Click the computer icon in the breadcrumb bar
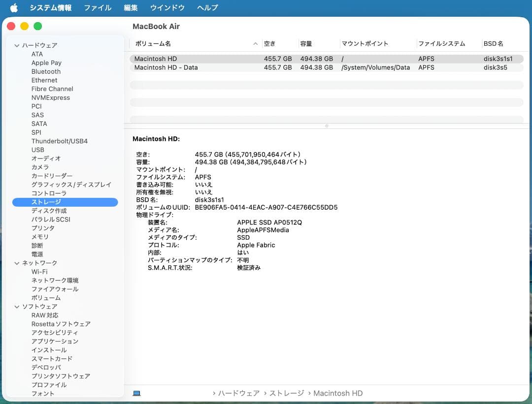The width and height of the screenshot is (532, 404). [136, 393]
